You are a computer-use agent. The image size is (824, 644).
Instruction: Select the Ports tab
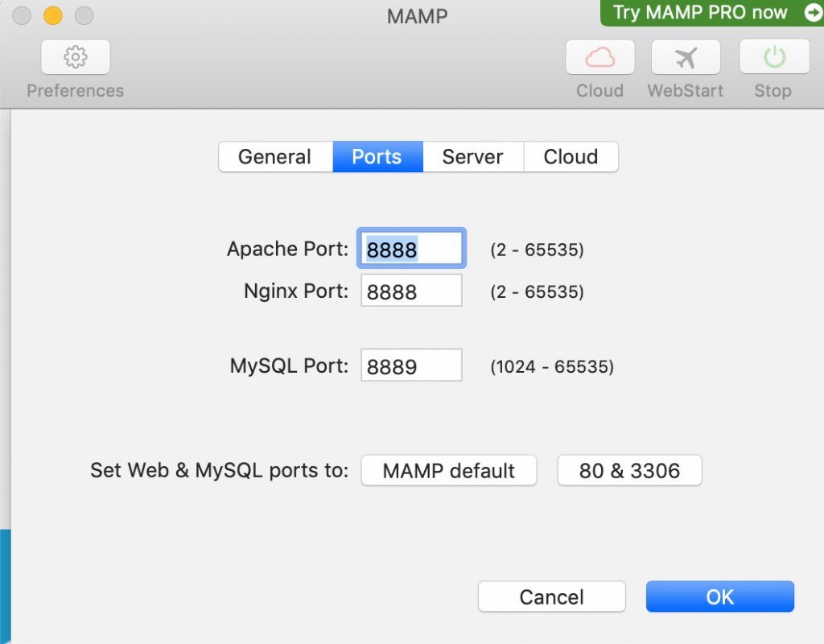pyautogui.click(x=377, y=157)
